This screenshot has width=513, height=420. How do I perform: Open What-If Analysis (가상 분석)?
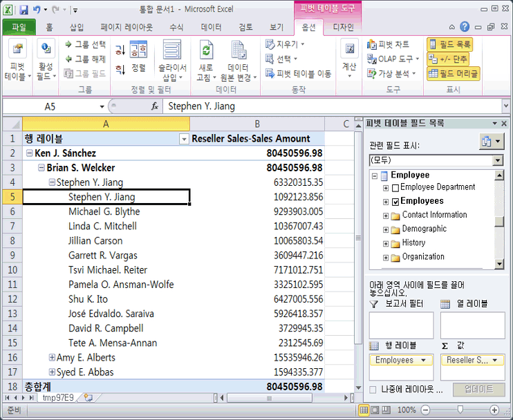coord(391,73)
